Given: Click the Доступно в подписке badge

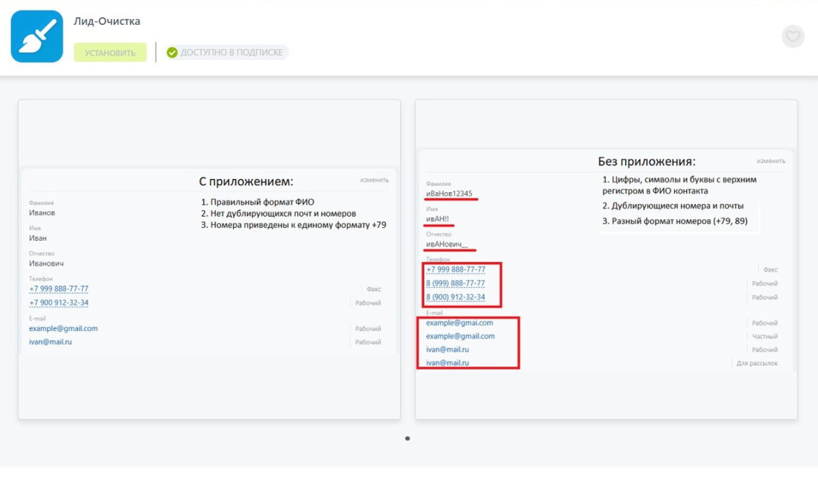Looking at the screenshot, I should coord(226,52).
